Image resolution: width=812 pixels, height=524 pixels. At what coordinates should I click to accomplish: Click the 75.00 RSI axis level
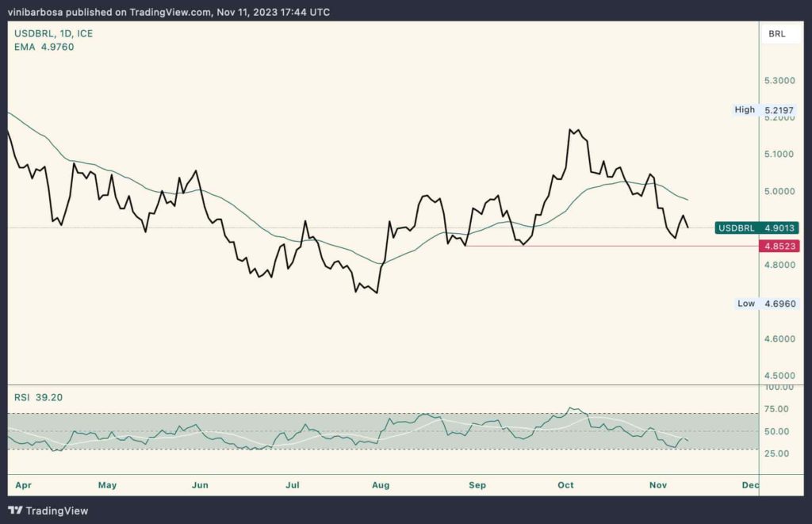pyautogui.click(x=779, y=409)
